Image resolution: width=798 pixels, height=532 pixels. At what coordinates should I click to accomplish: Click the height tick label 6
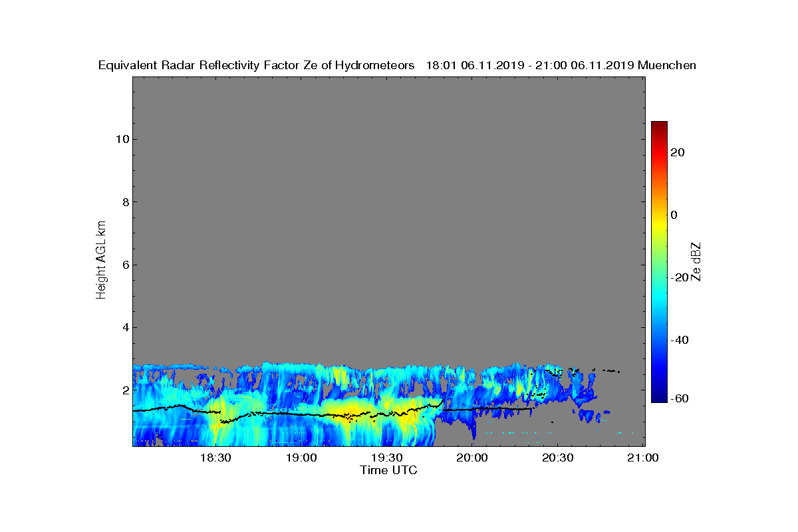pyautogui.click(x=125, y=265)
